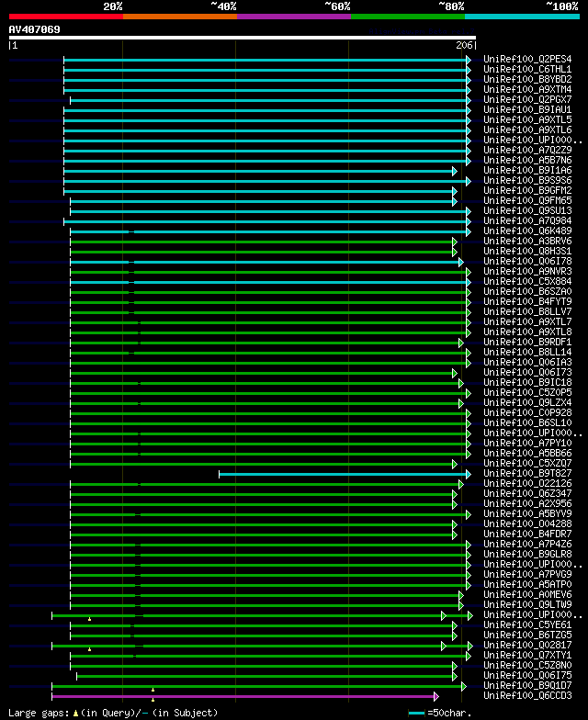Click the UniRef100_Q6K489 label

point(527,231)
